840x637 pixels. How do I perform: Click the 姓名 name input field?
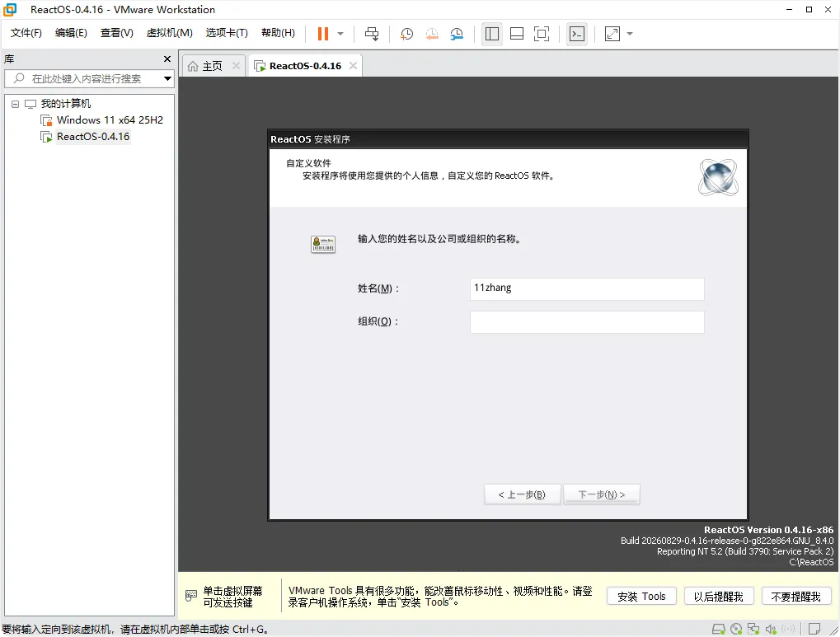click(587, 288)
